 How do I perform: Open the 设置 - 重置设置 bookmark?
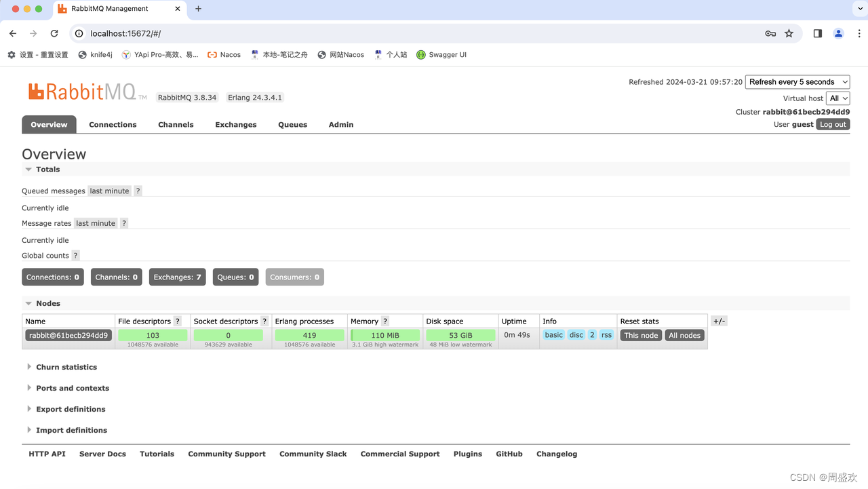click(x=38, y=55)
